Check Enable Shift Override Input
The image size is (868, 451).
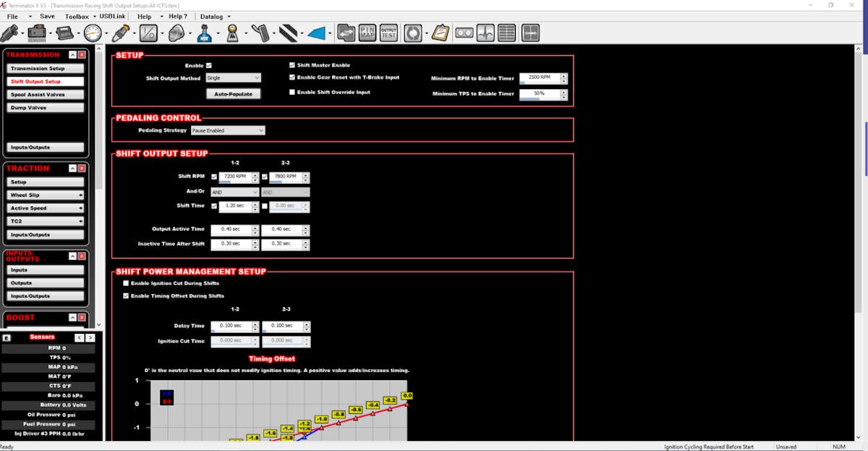[292, 93]
